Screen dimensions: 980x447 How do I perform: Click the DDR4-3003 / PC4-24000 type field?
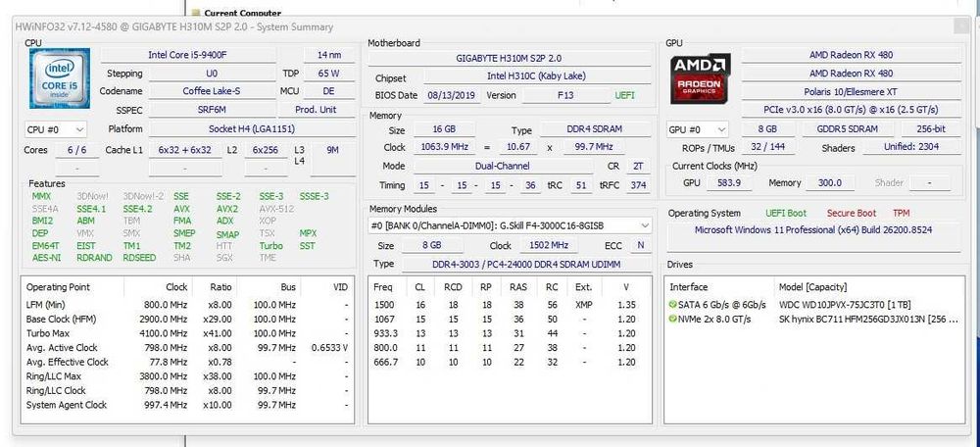pyautogui.click(x=526, y=264)
